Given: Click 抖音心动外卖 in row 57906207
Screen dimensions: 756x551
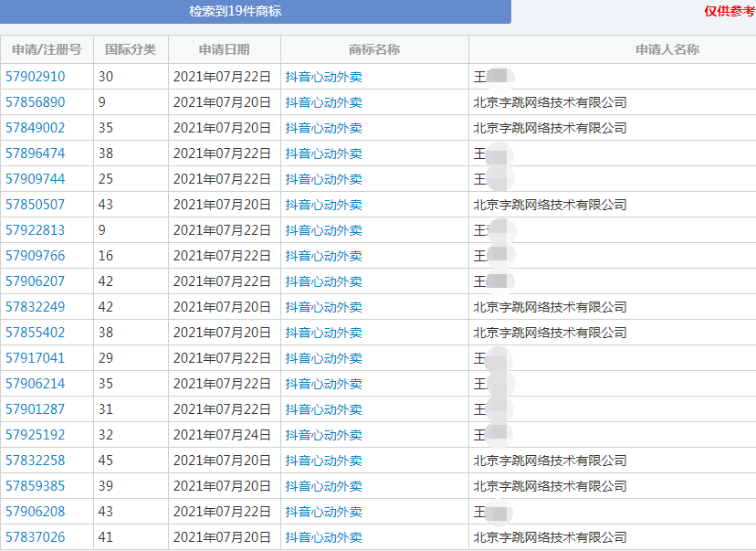Looking at the screenshot, I should coord(323,281).
